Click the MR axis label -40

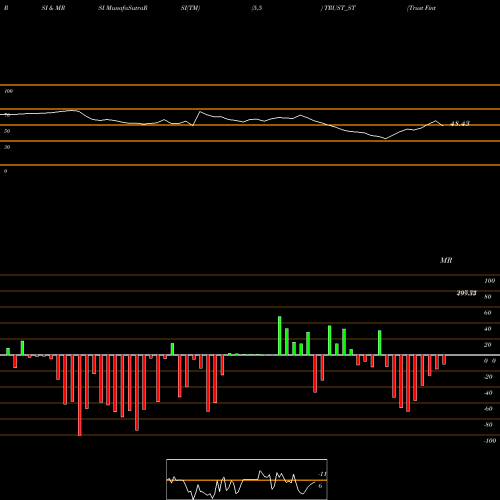click(488, 393)
